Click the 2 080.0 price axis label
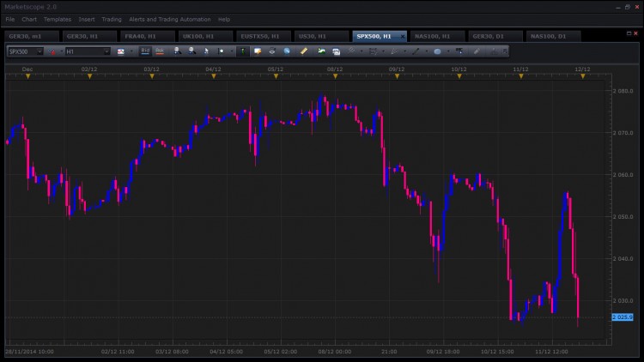 click(623, 91)
